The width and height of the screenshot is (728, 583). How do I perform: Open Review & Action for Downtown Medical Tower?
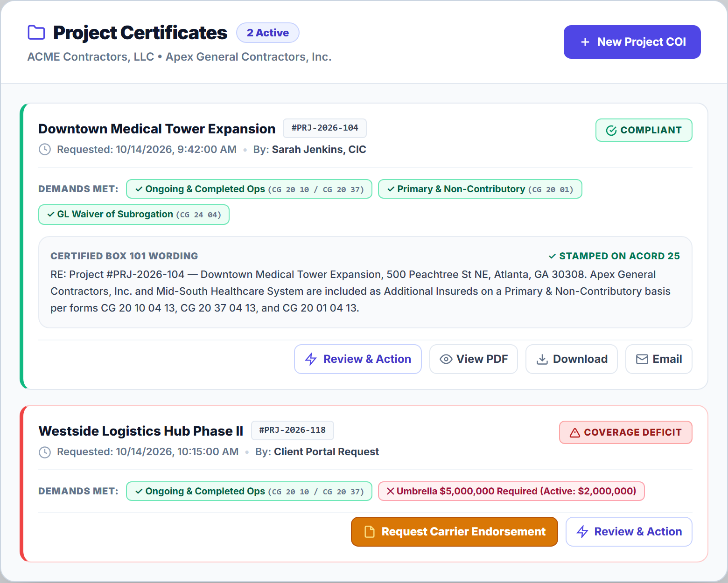coord(358,359)
